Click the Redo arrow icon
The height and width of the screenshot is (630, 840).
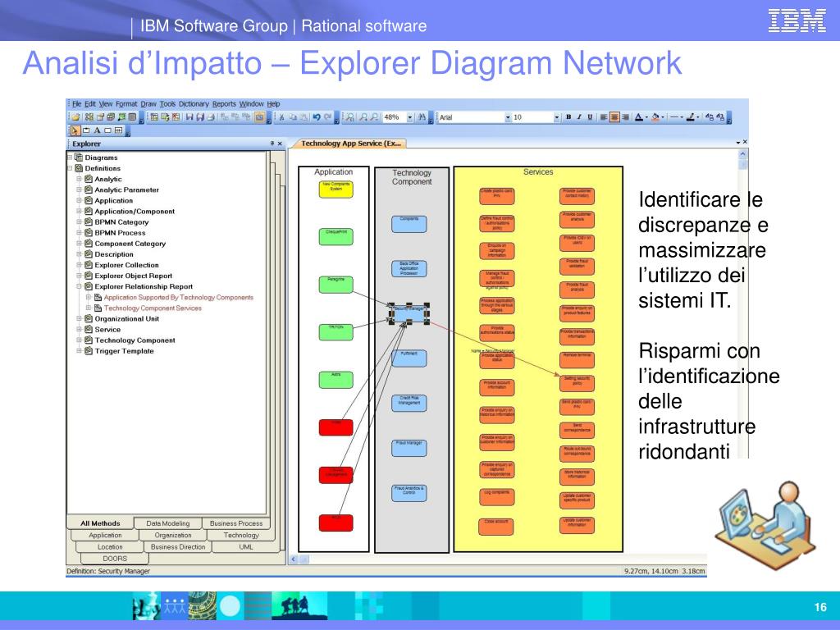pos(327,116)
